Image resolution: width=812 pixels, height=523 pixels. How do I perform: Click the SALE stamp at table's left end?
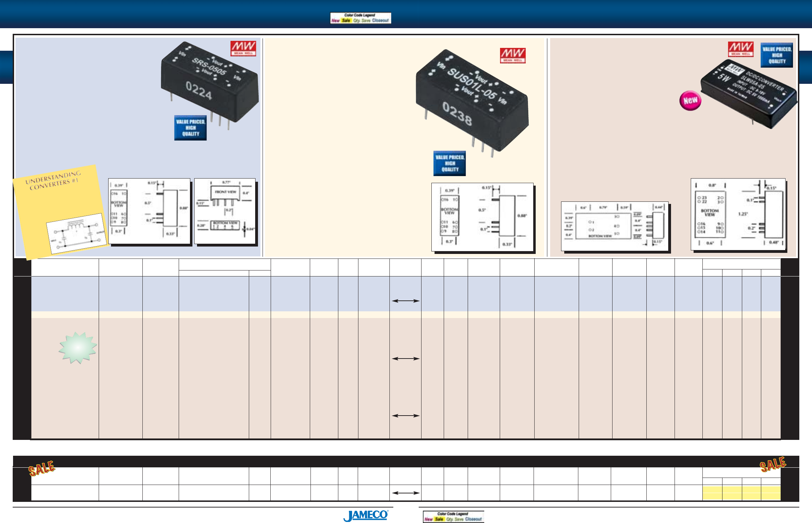42,468
